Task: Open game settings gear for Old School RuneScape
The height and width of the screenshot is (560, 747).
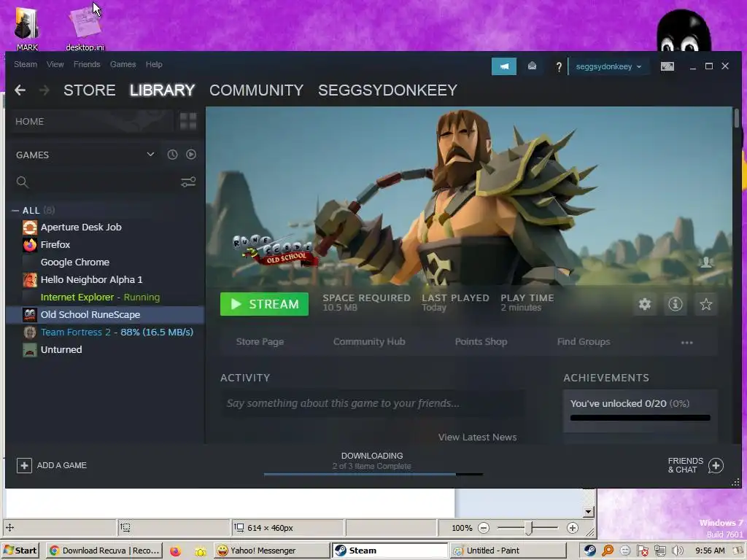Action: 645,304
